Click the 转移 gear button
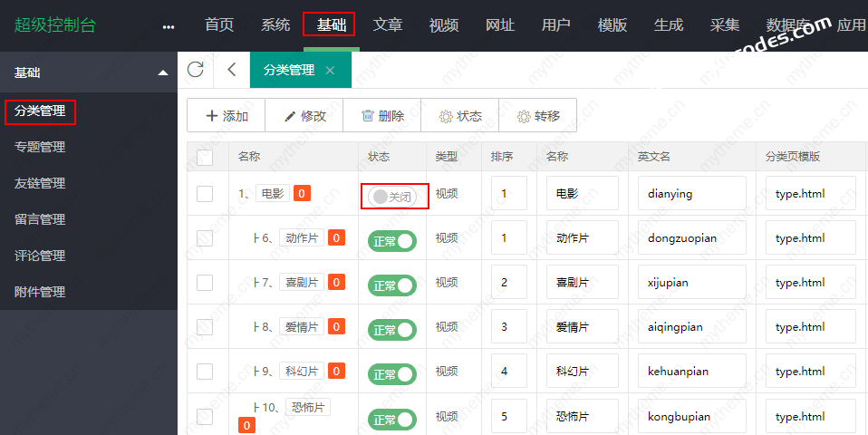Screen dimensions: 868x435 coord(538,116)
